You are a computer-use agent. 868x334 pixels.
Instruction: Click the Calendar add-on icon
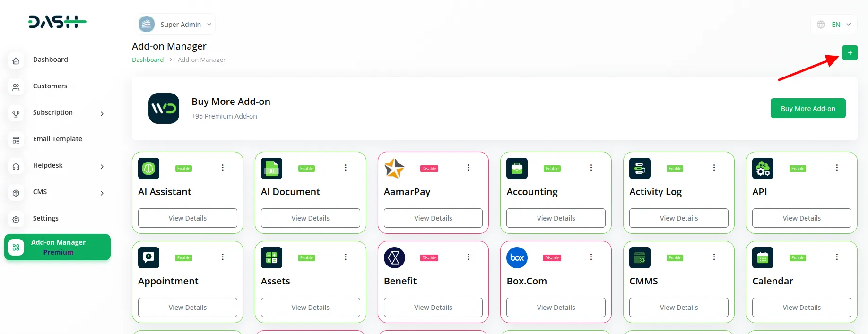(x=763, y=258)
